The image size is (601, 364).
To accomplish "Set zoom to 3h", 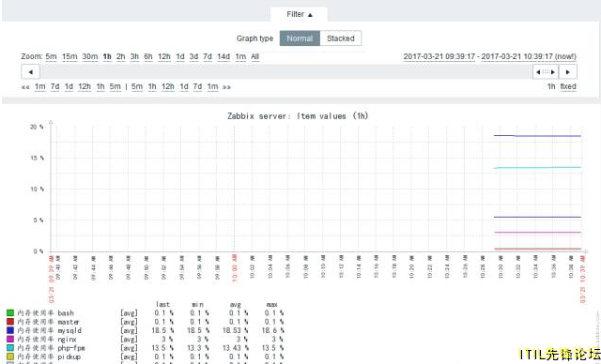I will click(134, 56).
